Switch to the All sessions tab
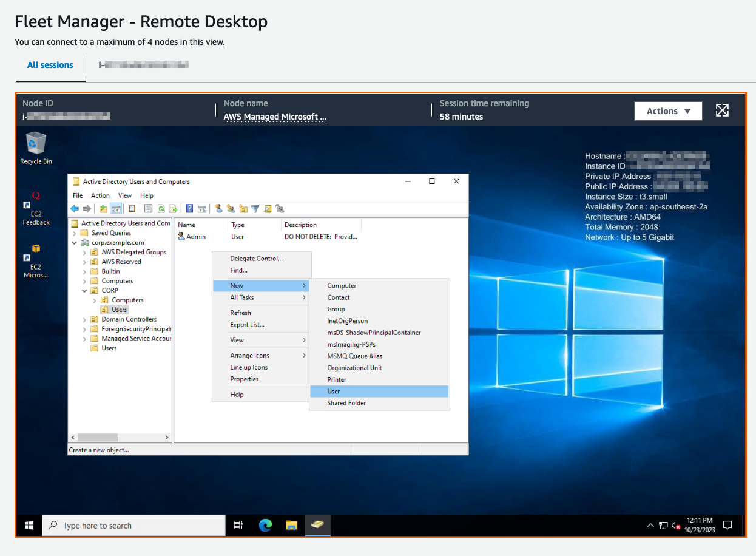Viewport: 756px width, 556px height. click(x=50, y=65)
